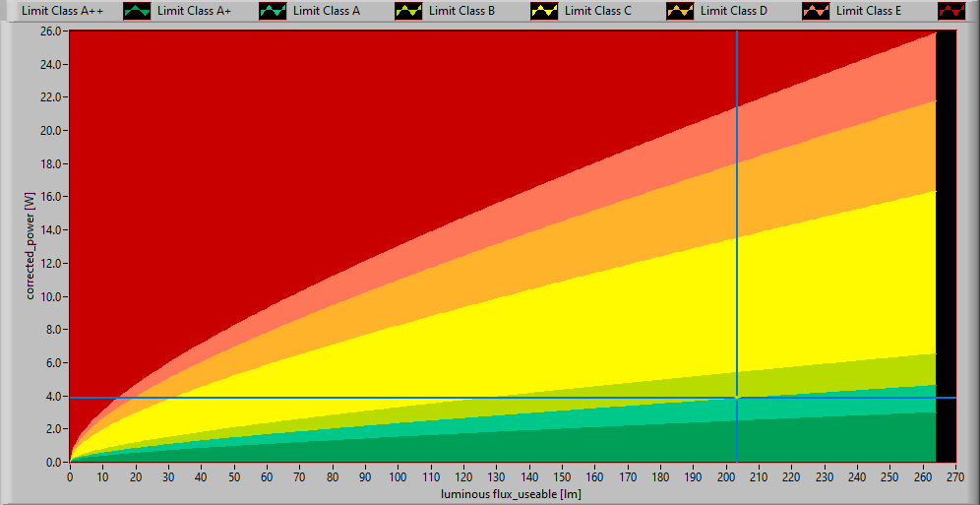This screenshot has width=980, height=505.
Task: Open the Limit Class A plot style icon
Action: coord(410,12)
